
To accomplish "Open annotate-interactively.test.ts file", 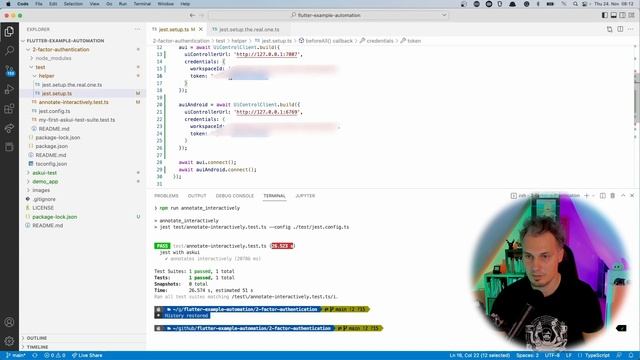I will [73, 102].
